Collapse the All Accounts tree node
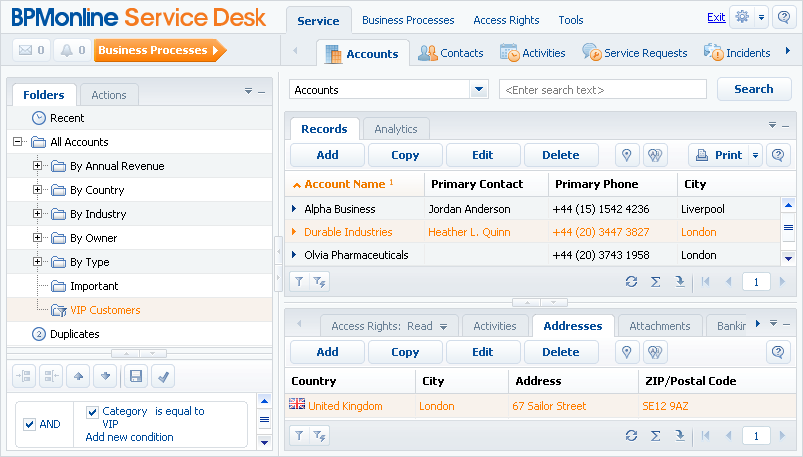 pos(18,141)
